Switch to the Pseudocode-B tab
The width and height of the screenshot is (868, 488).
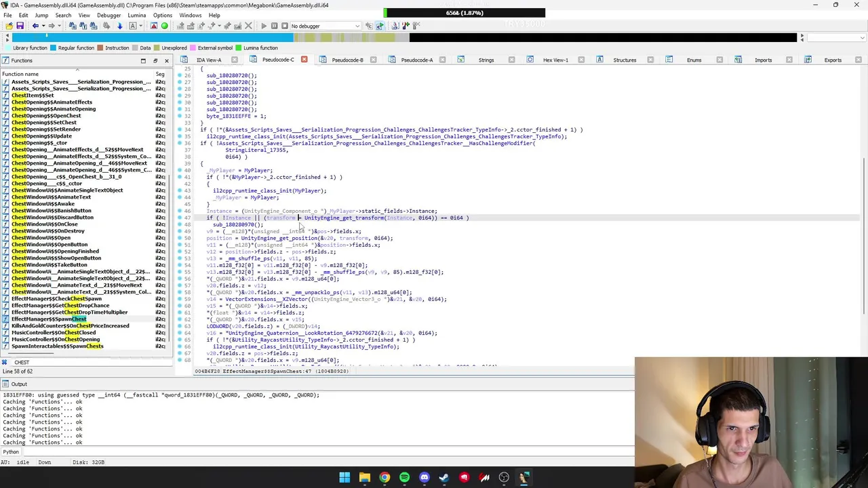(347, 60)
